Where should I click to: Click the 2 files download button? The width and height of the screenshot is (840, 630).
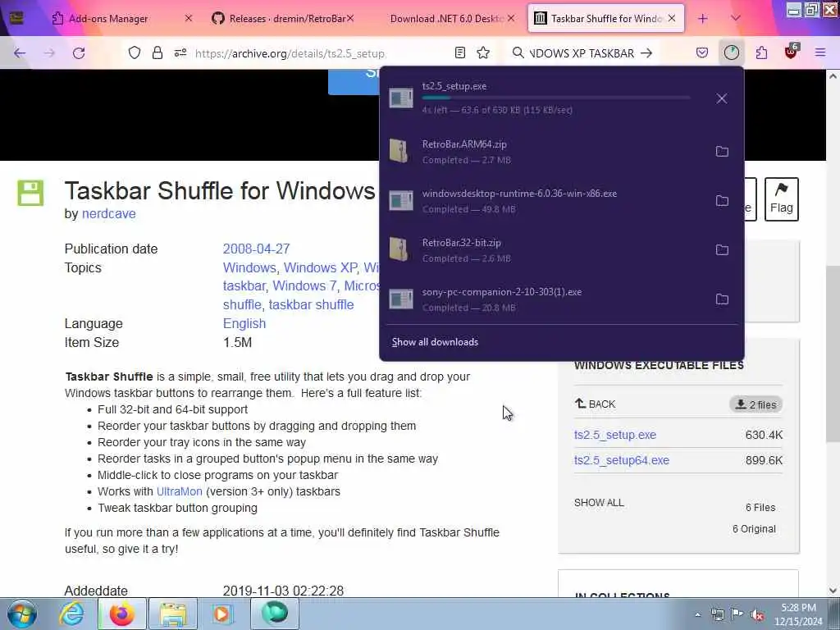[756, 404]
